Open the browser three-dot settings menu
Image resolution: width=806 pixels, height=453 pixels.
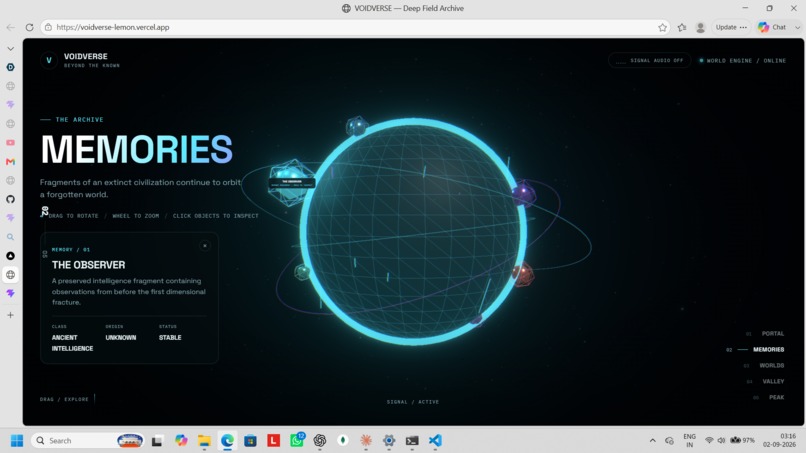pyautogui.click(x=743, y=27)
